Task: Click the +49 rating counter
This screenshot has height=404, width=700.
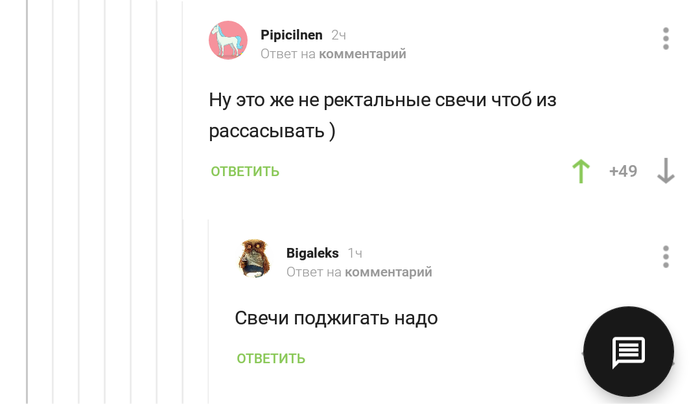Action: 623,171
